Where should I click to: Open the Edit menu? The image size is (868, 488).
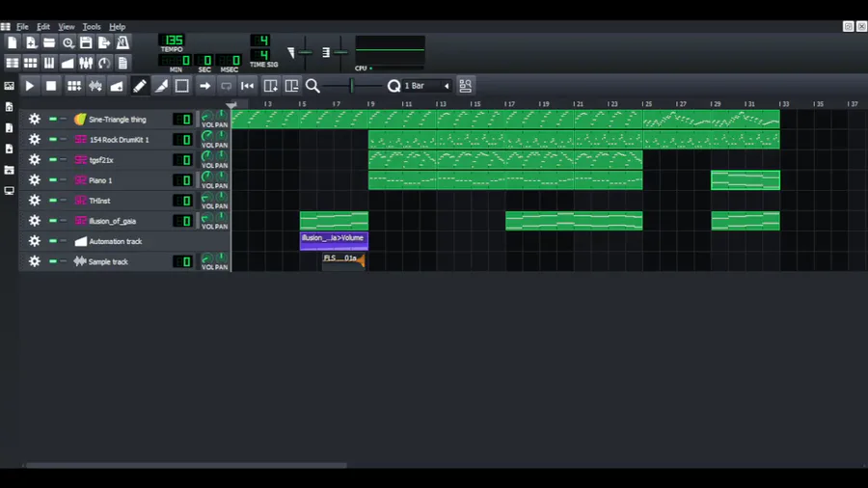(43, 27)
